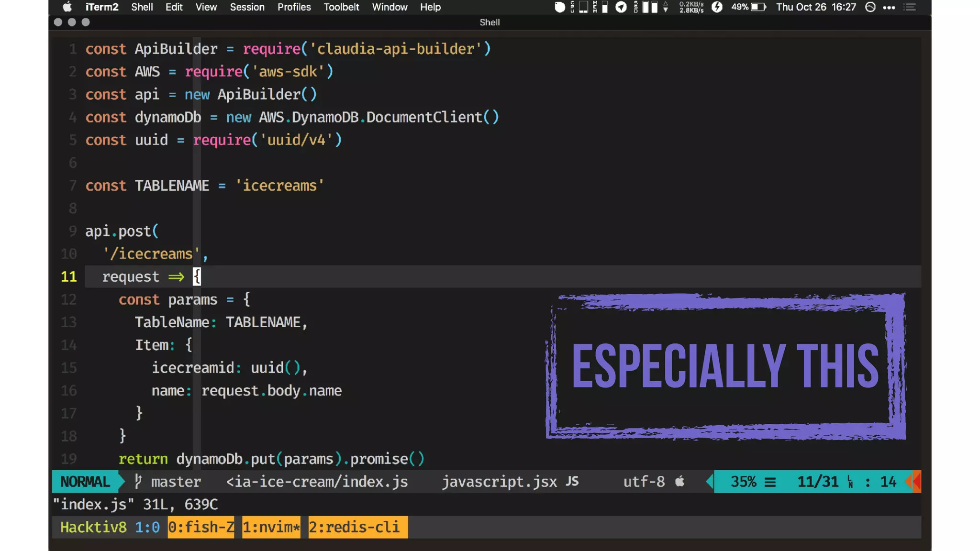The image size is (980, 551).
Task: Select the 1:nvim tmux window
Action: [271, 527]
